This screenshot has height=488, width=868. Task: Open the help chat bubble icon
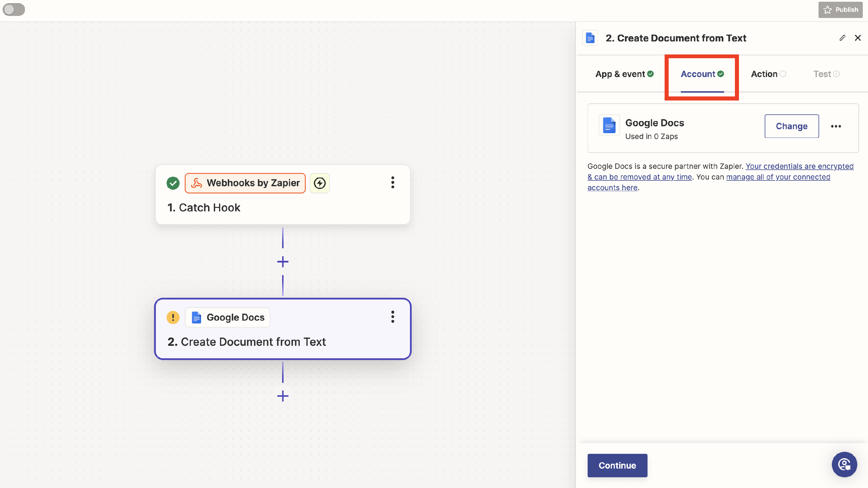click(x=844, y=464)
